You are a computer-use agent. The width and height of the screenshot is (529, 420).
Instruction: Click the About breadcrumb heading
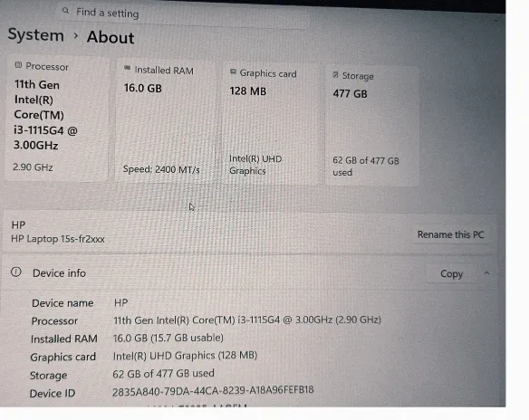pos(111,37)
